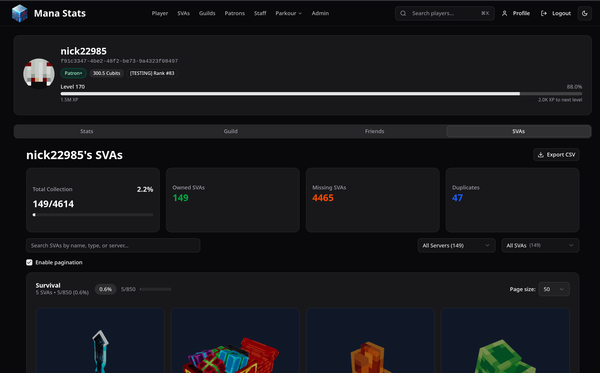The image size is (600, 373).
Task: Click nick22985's player avatar
Action: click(39, 73)
